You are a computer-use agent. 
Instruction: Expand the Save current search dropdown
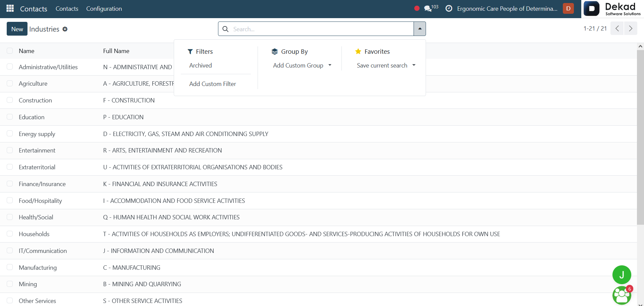pyautogui.click(x=386, y=65)
